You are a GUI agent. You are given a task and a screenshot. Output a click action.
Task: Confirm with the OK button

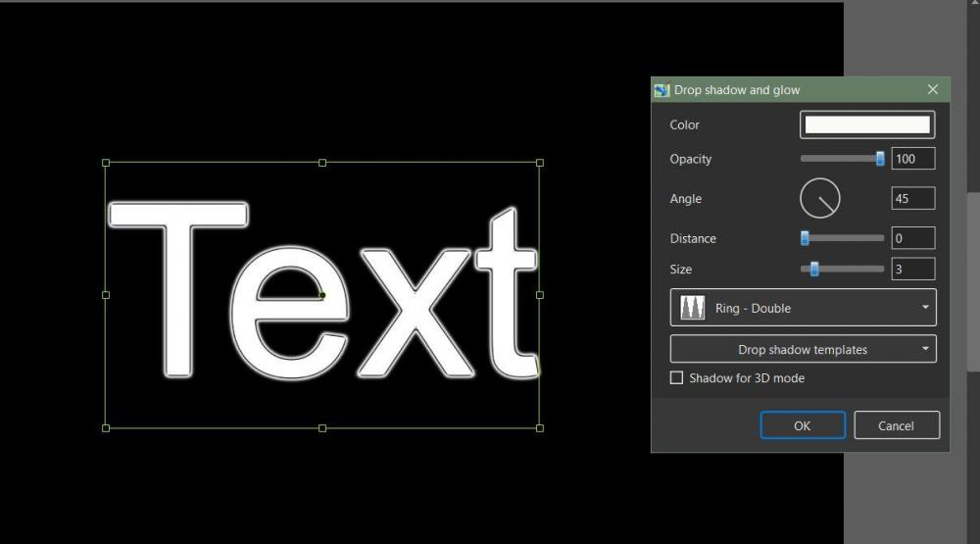coord(803,425)
